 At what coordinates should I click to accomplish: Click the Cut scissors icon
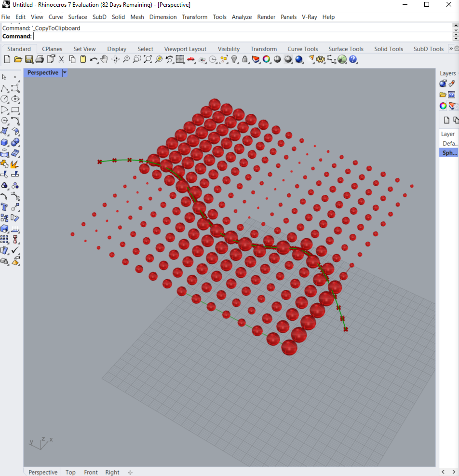[62, 59]
